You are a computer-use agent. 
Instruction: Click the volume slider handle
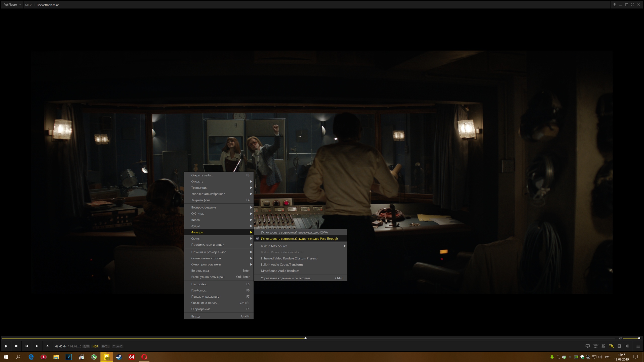(639, 338)
